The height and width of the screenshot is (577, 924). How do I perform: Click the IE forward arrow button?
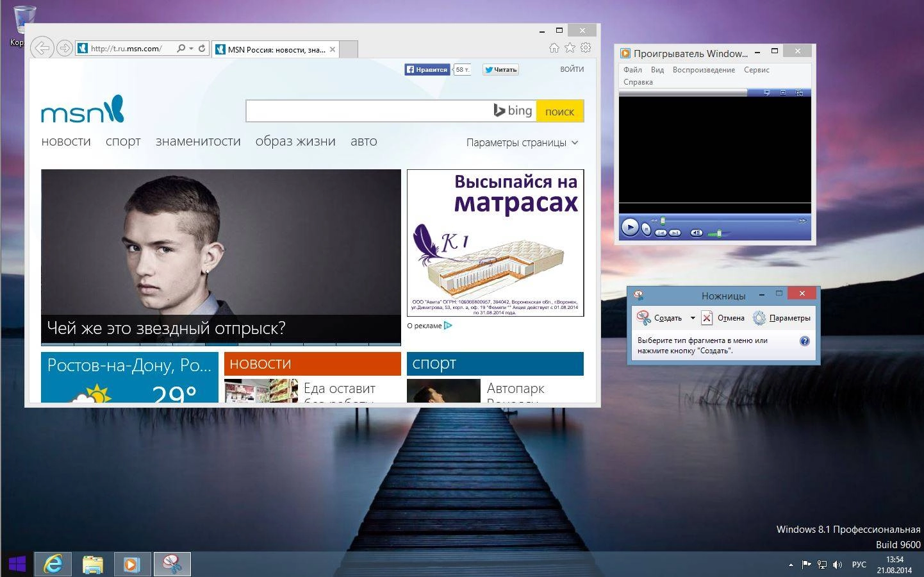(65, 48)
